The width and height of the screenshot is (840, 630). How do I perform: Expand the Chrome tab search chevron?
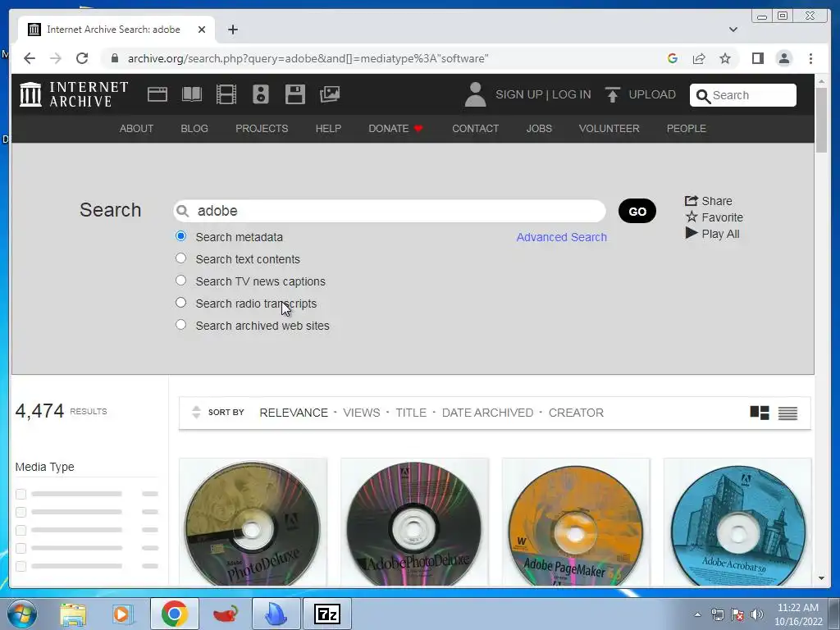pyautogui.click(x=733, y=30)
